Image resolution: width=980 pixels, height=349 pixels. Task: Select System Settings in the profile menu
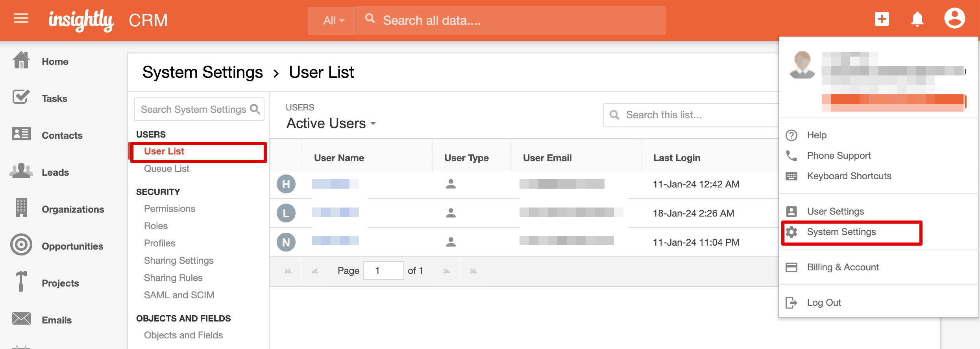(841, 232)
